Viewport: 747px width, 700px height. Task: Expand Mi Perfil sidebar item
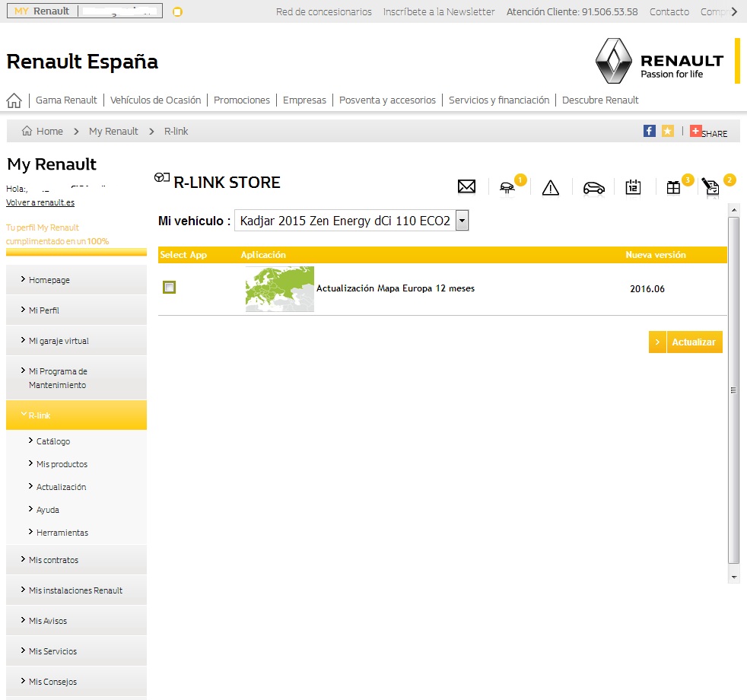pyautogui.click(x=76, y=310)
